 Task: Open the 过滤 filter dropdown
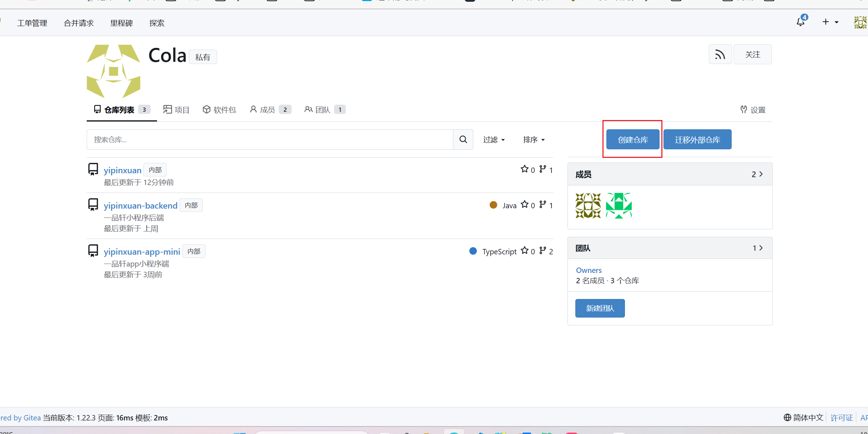pos(494,140)
